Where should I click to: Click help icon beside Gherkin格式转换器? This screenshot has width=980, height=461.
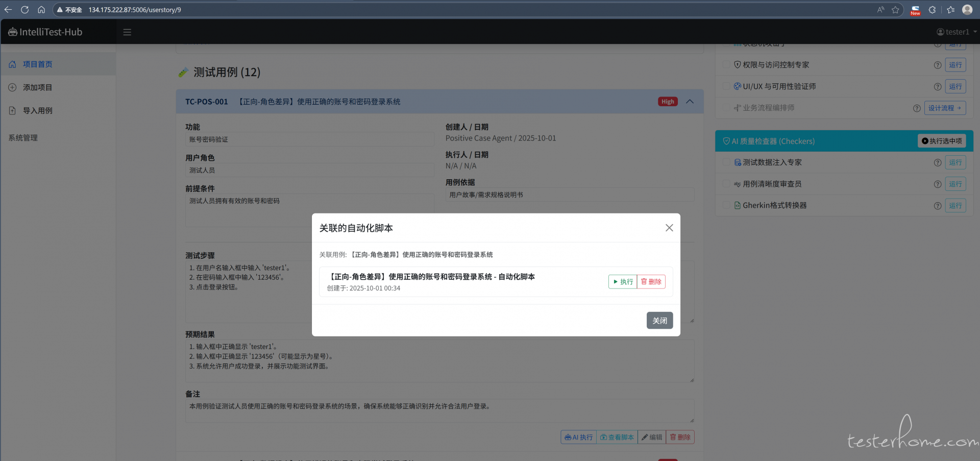[937, 206]
